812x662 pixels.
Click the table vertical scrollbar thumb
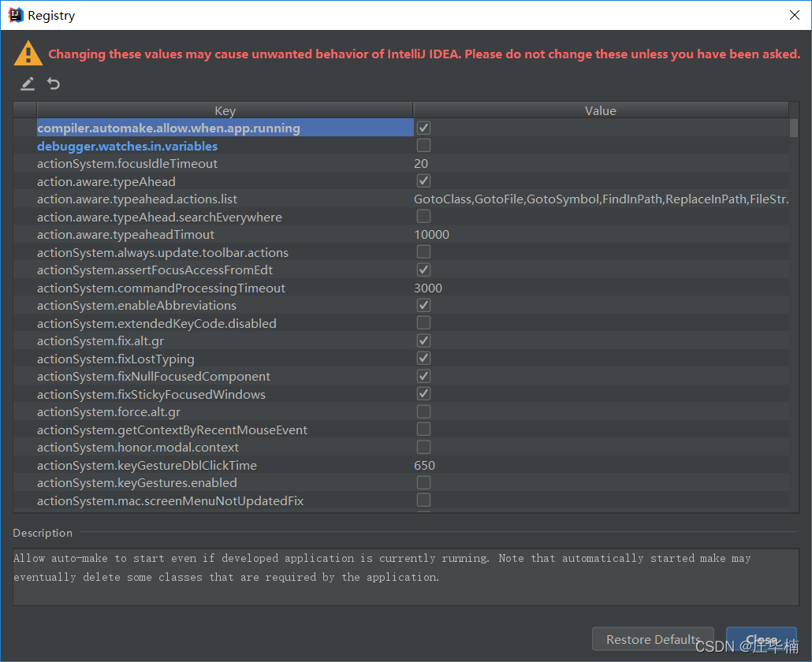pos(793,128)
